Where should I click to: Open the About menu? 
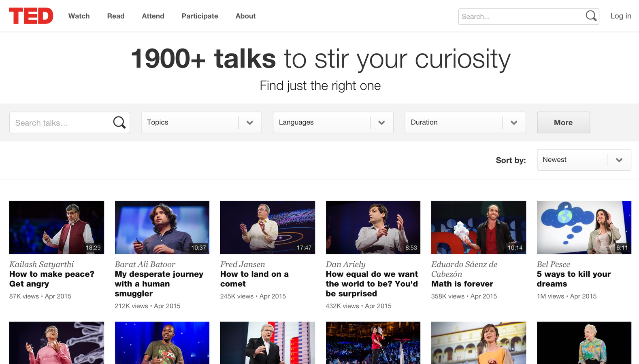tap(245, 16)
